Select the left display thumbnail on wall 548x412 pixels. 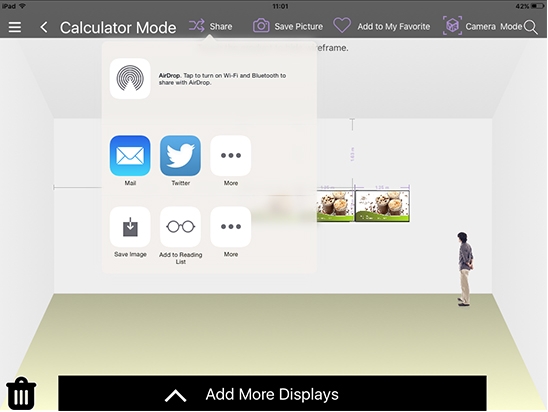pos(336,206)
